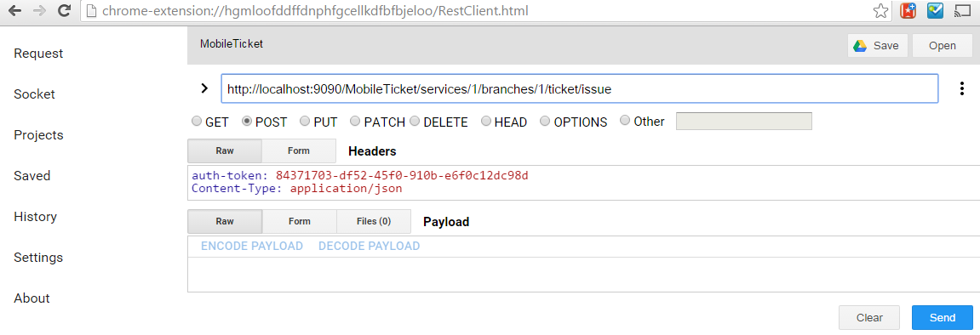This screenshot has height=335, width=980.
Task: Save request to Google Drive
Action: (x=878, y=46)
